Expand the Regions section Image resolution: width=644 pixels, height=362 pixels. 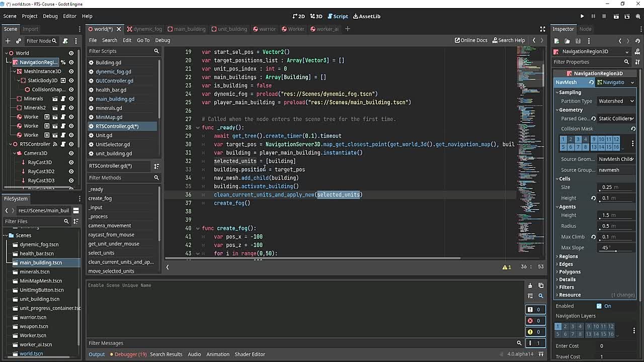point(567,256)
